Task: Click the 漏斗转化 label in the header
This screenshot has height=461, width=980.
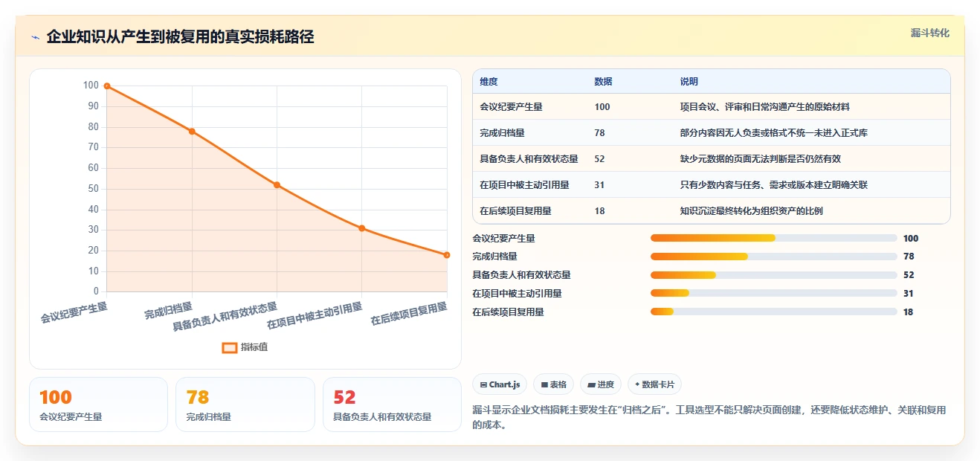Action: (930, 33)
